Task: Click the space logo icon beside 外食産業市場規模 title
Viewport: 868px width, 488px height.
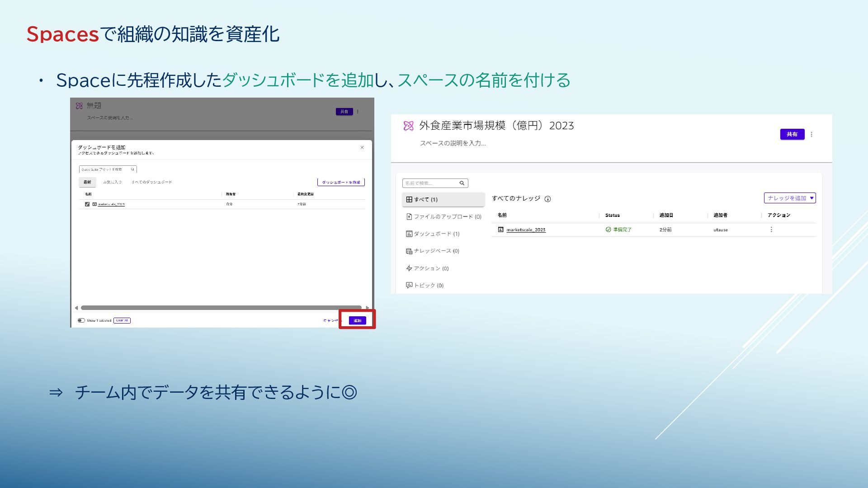Action: pos(408,126)
